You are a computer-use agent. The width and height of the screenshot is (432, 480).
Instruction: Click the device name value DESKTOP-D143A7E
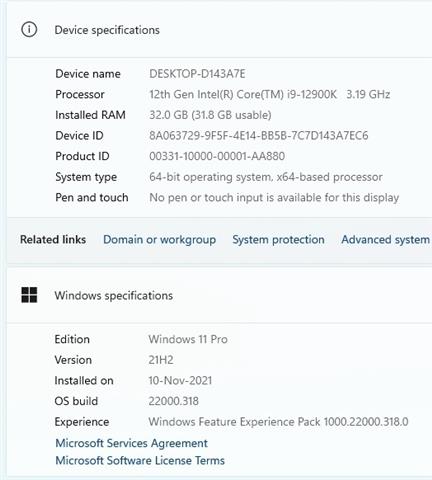point(197,74)
